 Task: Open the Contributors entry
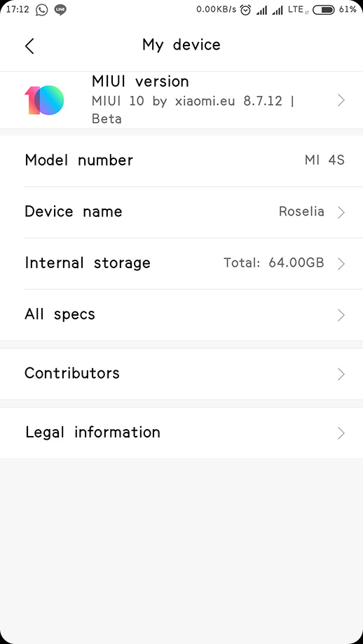(x=181, y=374)
